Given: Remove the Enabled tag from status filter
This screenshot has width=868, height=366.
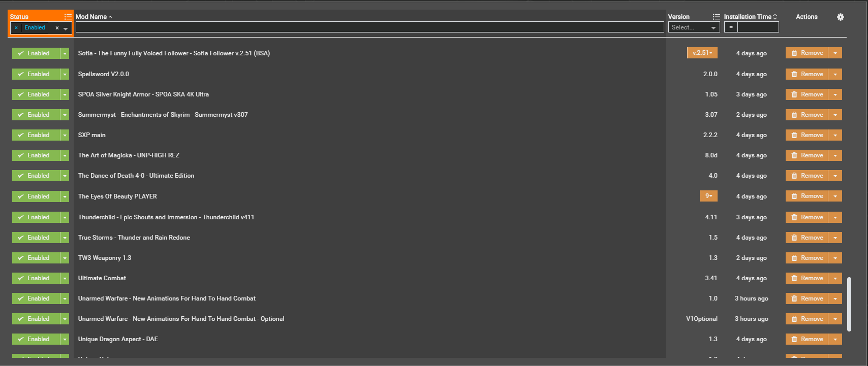Looking at the screenshot, I should (16, 28).
